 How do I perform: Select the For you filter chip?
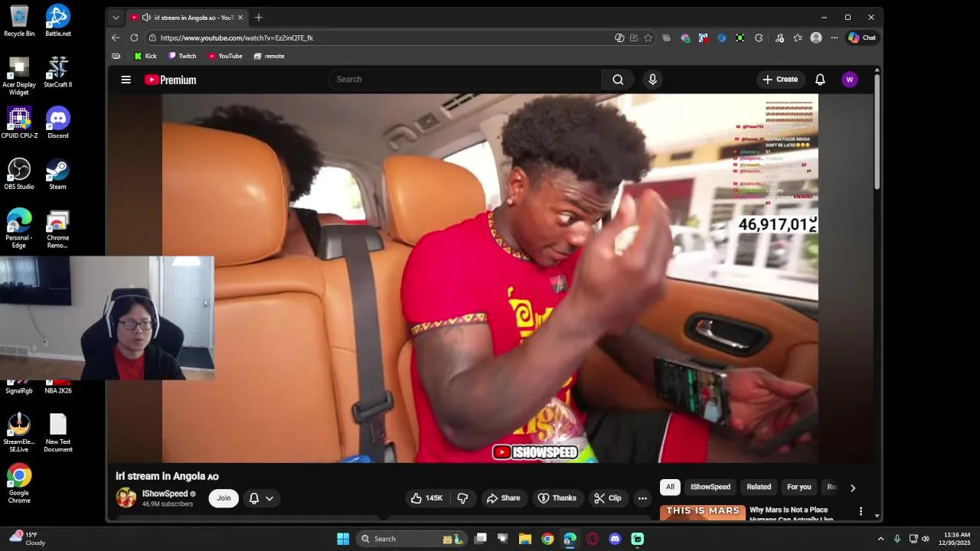799,487
